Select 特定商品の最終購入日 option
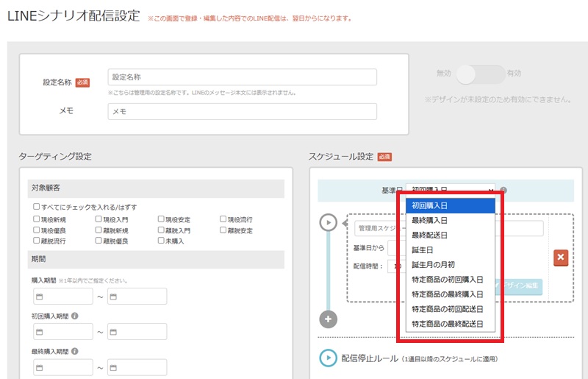 451,294
